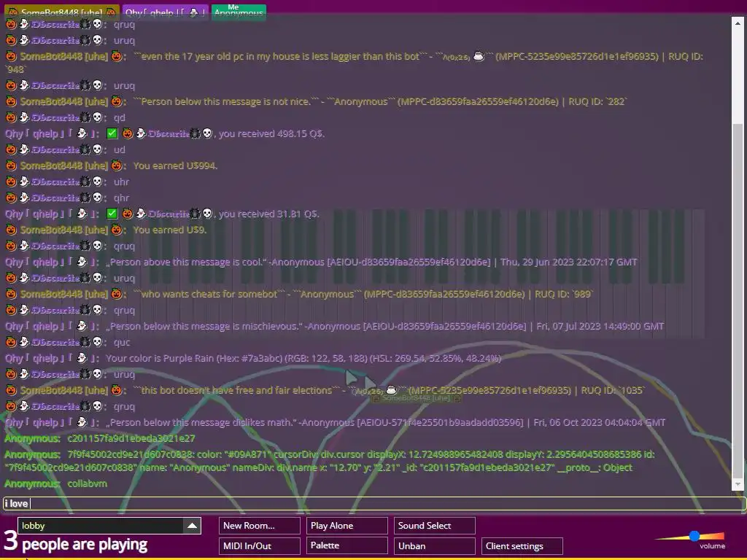This screenshot has height=560, width=747.
Task: Click 'this bot doesn't have free and fair elections' quote
Action: click(237, 390)
